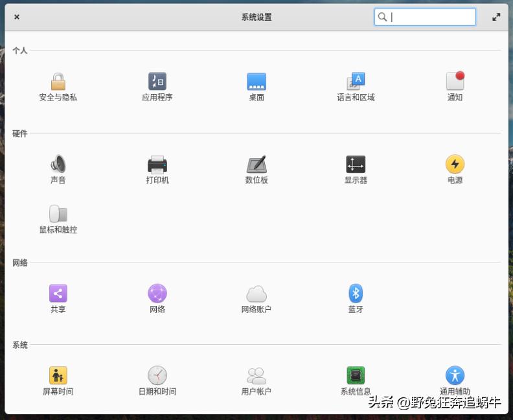Open the 网络账户 (Online Accounts) cloud icon
The width and height of the screenshot is (513, 420).
click(x=256, y=294)
